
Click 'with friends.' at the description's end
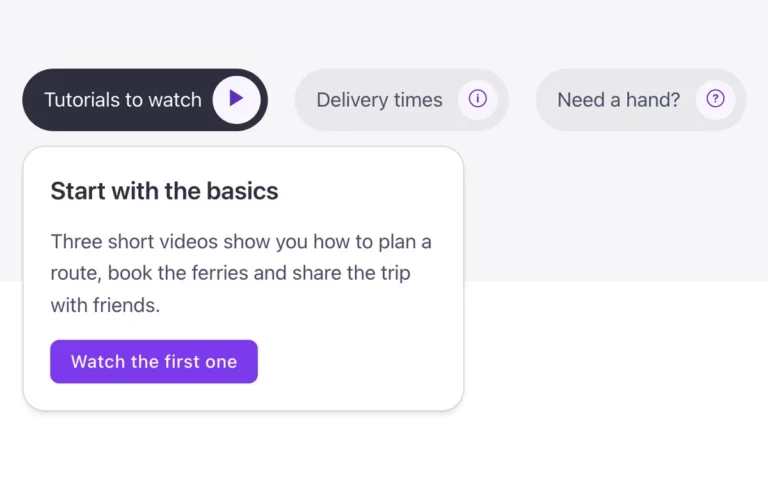(105, 305)
